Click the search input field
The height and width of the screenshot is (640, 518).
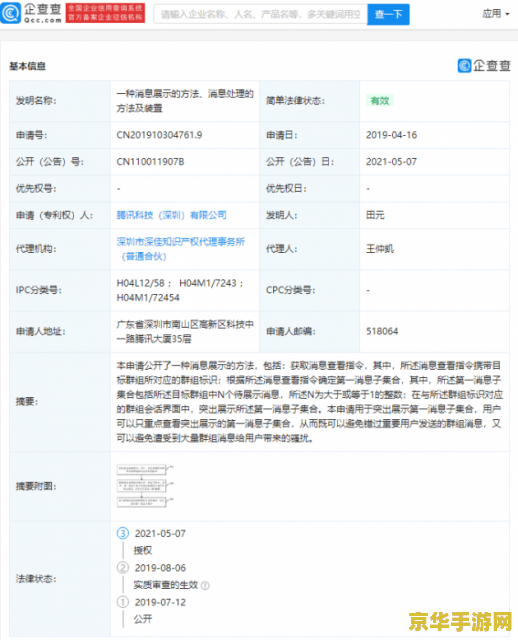pyautogui.click(x=260, y=14)
